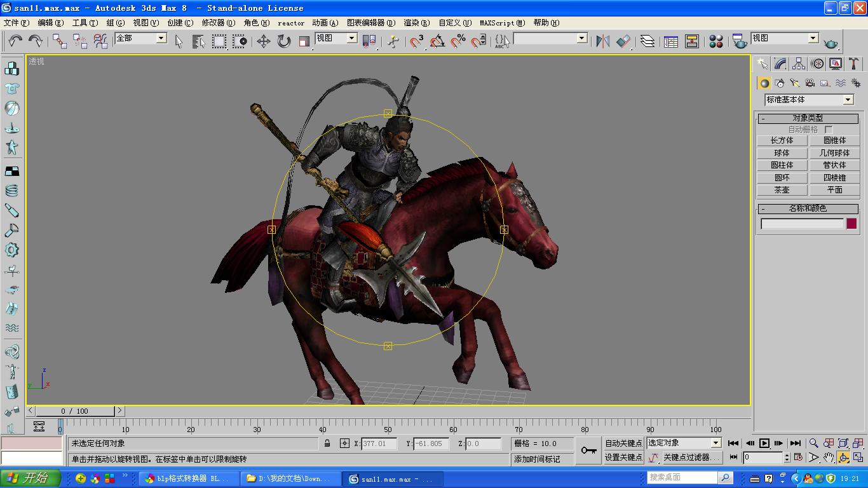Image resolution: width=868 pixels, height=488 pixels.
Task: Open the Utilities hammer panel
Action: 854,64
